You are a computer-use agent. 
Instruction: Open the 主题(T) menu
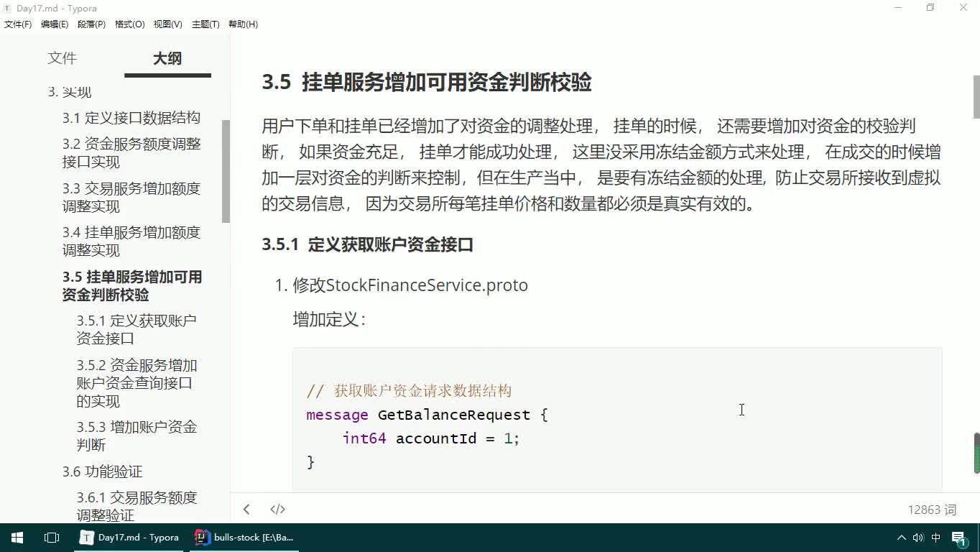[x=205, y=24]
